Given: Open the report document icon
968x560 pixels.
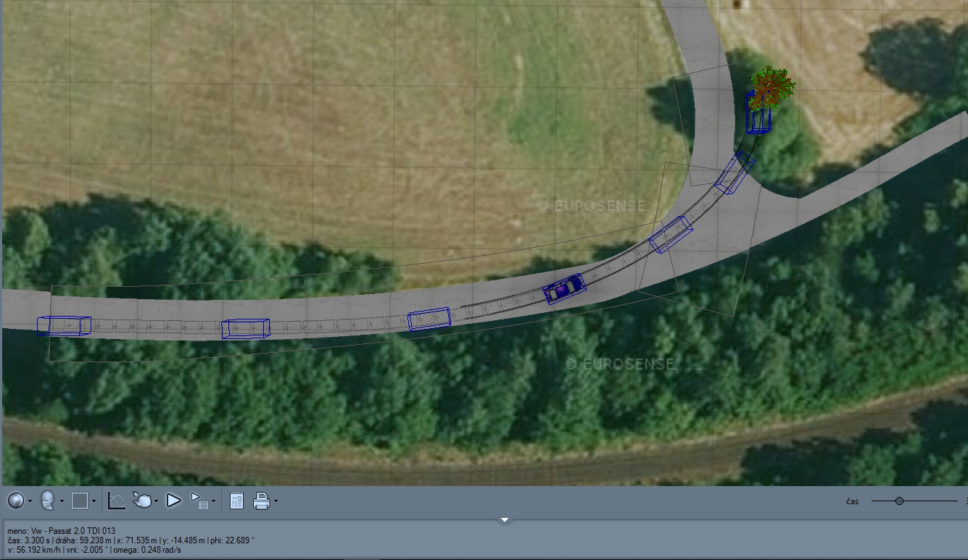Looking at the screenshot, I should 236,500.
